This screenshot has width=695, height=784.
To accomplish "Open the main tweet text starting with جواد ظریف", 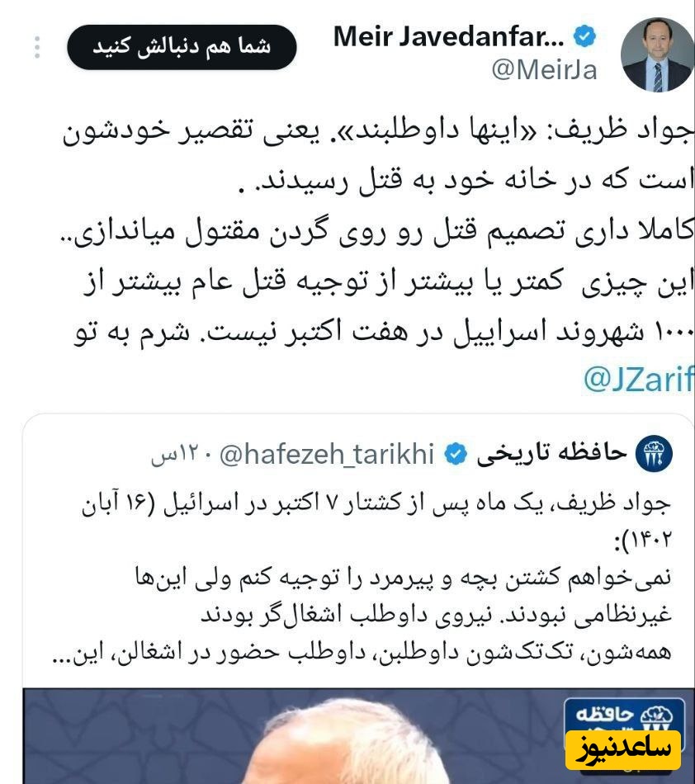I will pos(377,230).
